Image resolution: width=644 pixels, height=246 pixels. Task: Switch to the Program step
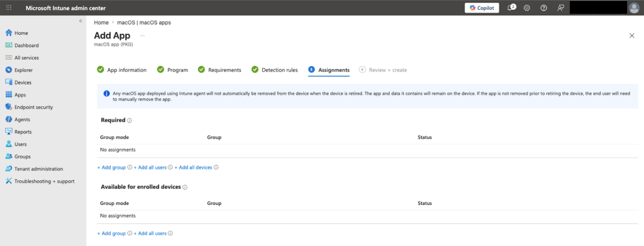pyautogui.click(x=172, y=70)
